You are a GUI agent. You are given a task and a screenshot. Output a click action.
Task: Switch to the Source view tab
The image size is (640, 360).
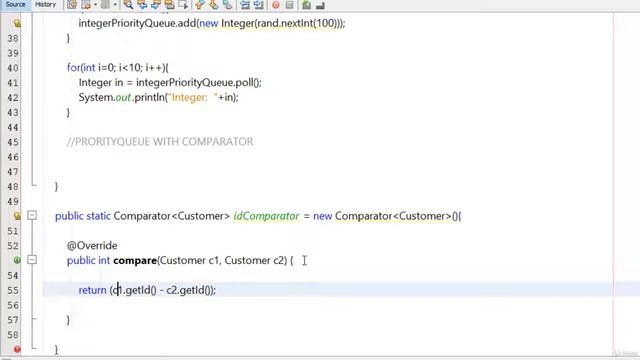pos(16,4)
